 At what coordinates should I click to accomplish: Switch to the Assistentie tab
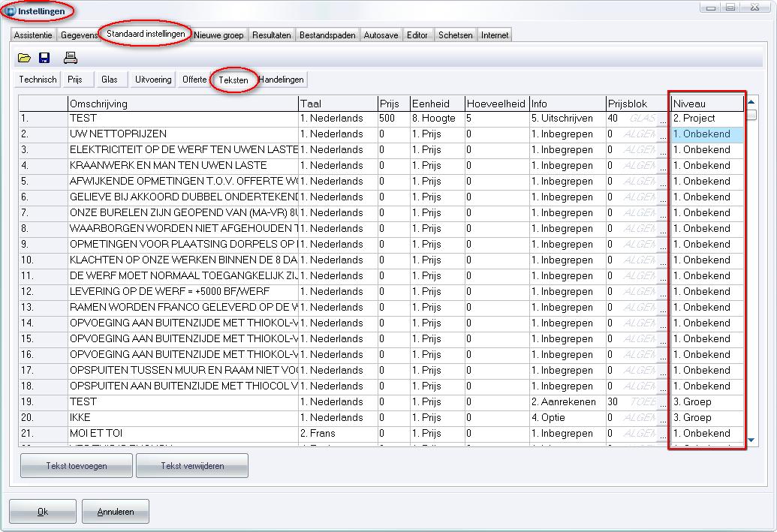[x=33, y=35]
